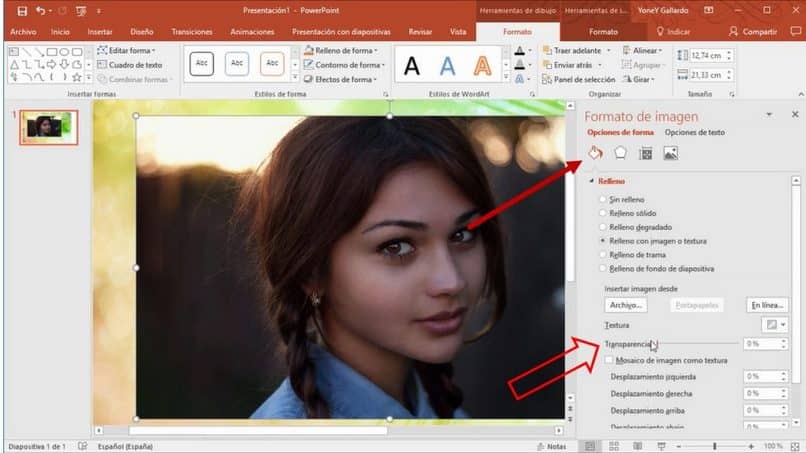Open Panel de selección

579,79
